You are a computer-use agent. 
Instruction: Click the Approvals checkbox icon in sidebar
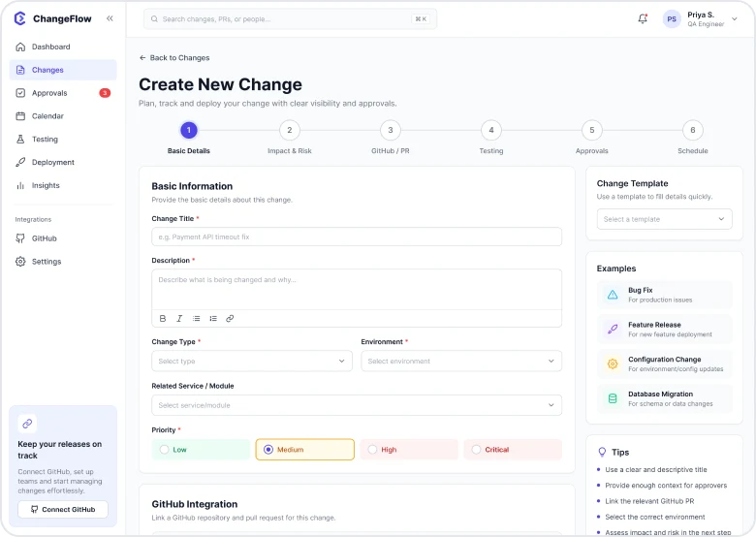pyautogui.click(x=20, y=93)
